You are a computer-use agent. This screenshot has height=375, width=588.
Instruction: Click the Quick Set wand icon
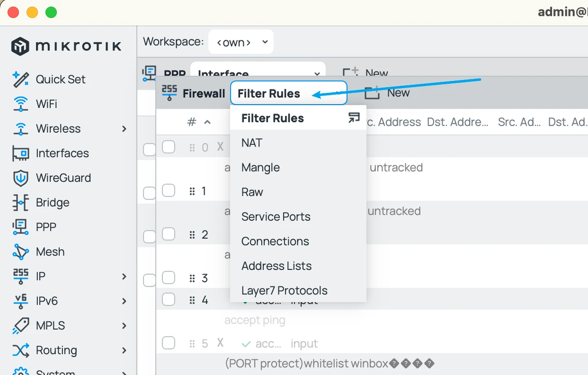click(20, 79)
